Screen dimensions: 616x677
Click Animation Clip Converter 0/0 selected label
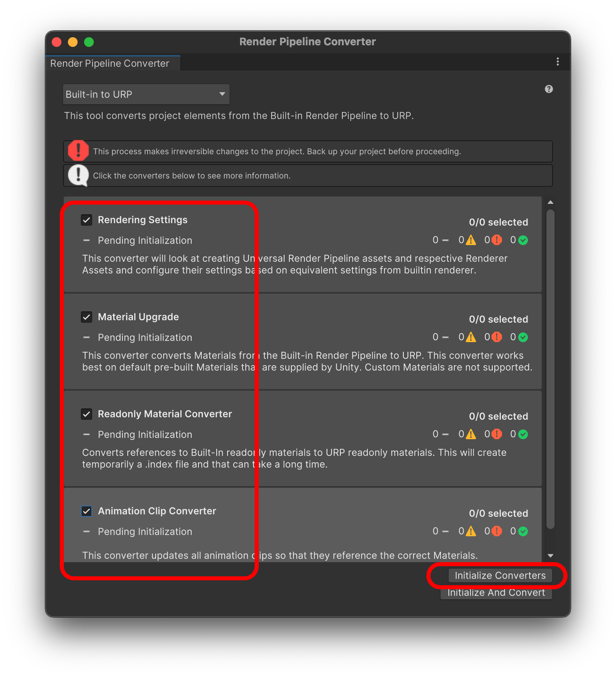tap(498, 513)
